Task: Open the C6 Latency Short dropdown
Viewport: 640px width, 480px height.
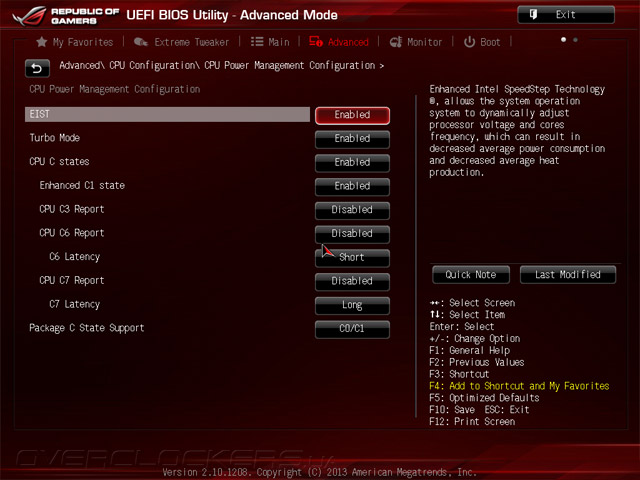Action: [x=352, y=258]
